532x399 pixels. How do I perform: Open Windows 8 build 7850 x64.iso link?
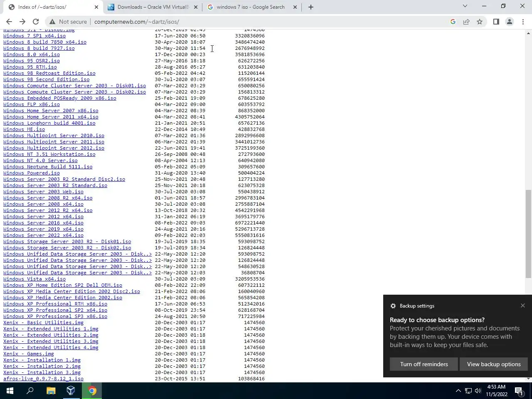point(45,42)
